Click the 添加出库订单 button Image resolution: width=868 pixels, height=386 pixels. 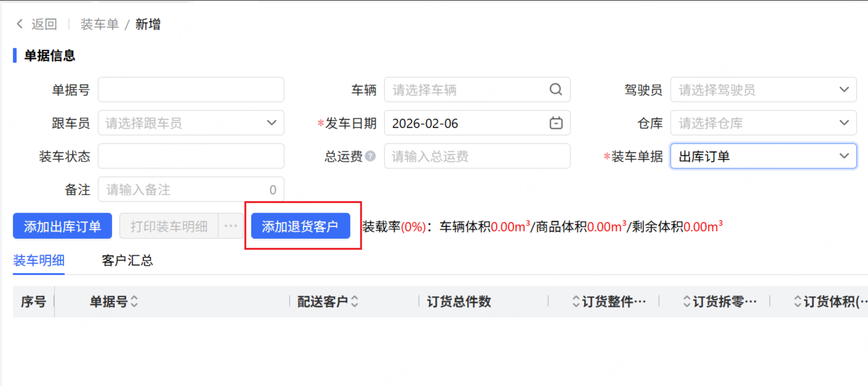(x=62, y=226)
